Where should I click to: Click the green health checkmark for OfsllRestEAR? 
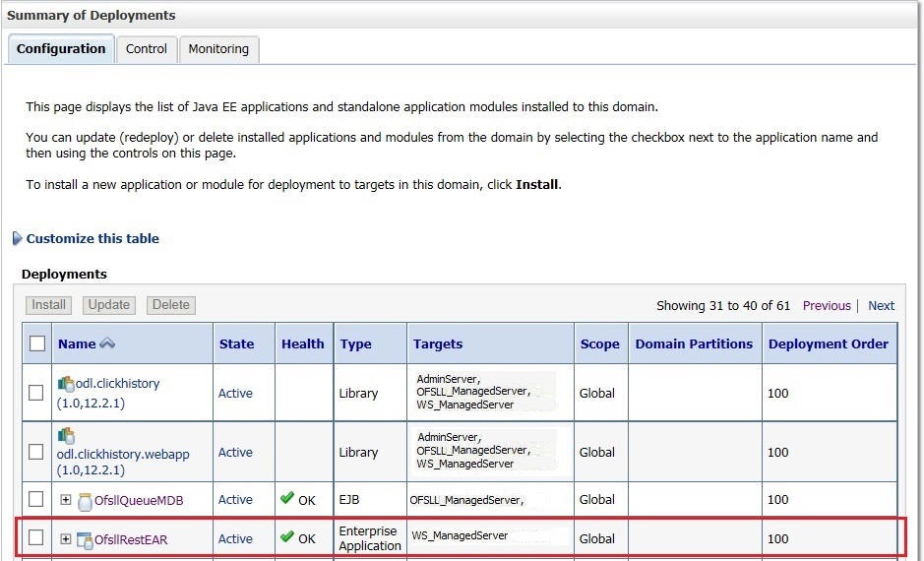click(x=287, y=536)
